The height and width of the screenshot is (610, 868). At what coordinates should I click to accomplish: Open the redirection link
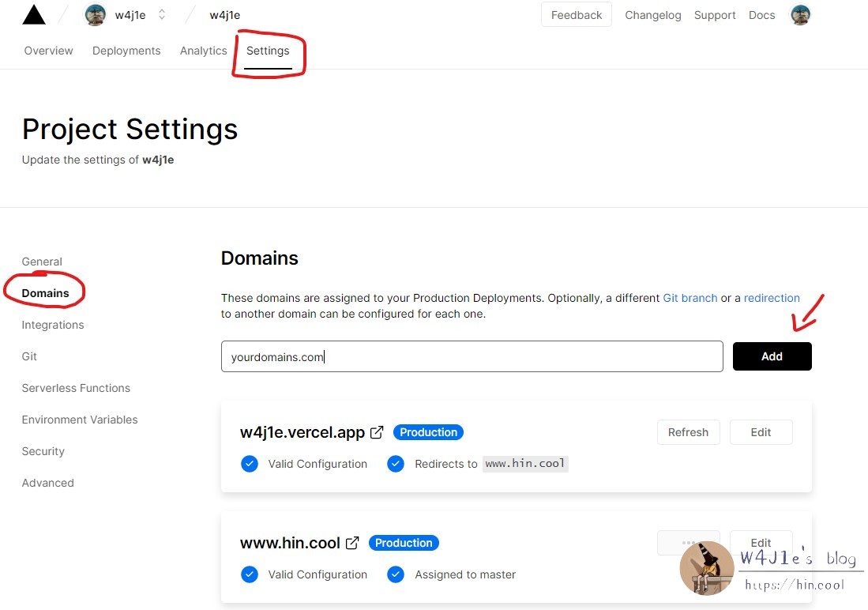772,298
